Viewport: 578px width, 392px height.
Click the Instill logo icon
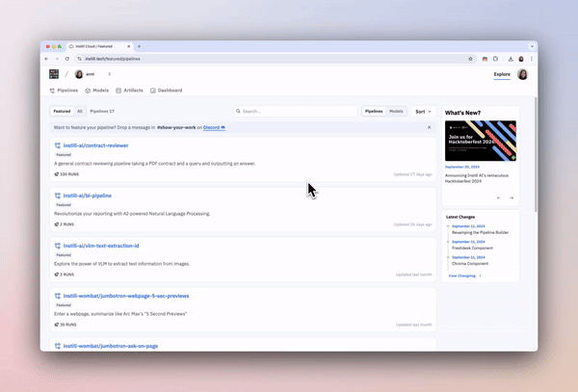[54, 74]
